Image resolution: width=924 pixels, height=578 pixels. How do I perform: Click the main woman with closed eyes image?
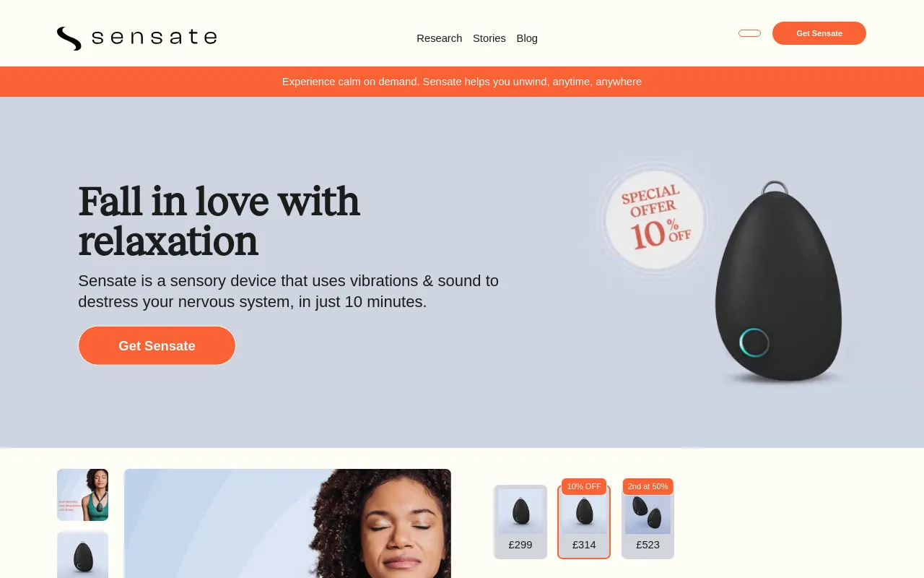[x=287, y=523]
